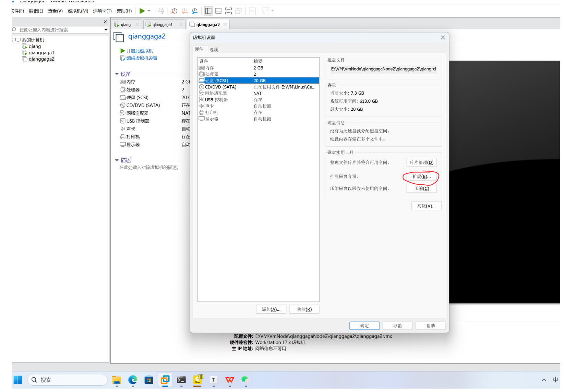Collapse the 描述 section triangle
The image size is (564, 392).
[x=117, y=160]
